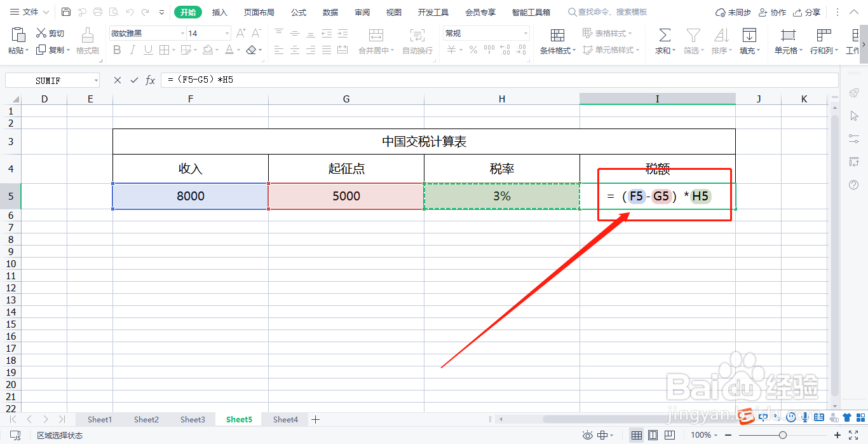Click the Format Painter (格式刷) icon
Image resolution: width=868 pixels, height=444 pixels.
[x=87, y=40]
